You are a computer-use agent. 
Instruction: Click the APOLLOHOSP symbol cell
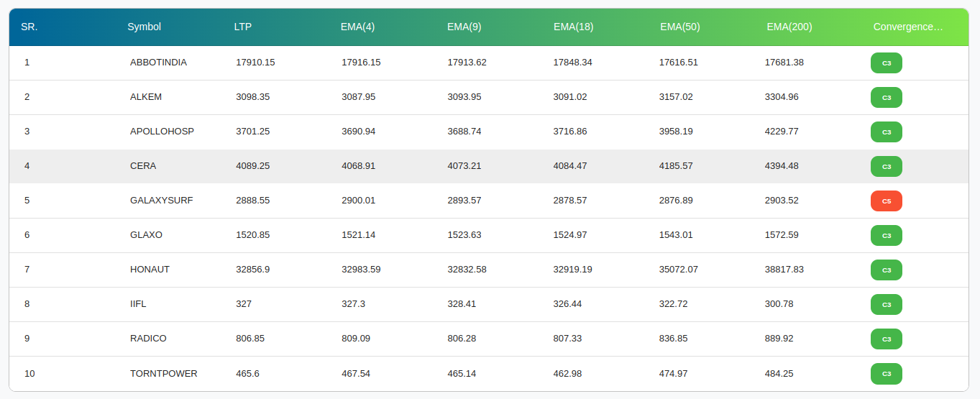[162, 132]
